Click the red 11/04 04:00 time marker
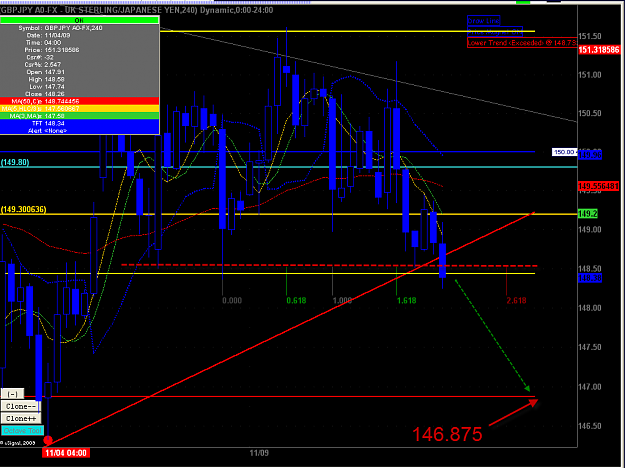The image size is (625, 468). pos(66,453)
